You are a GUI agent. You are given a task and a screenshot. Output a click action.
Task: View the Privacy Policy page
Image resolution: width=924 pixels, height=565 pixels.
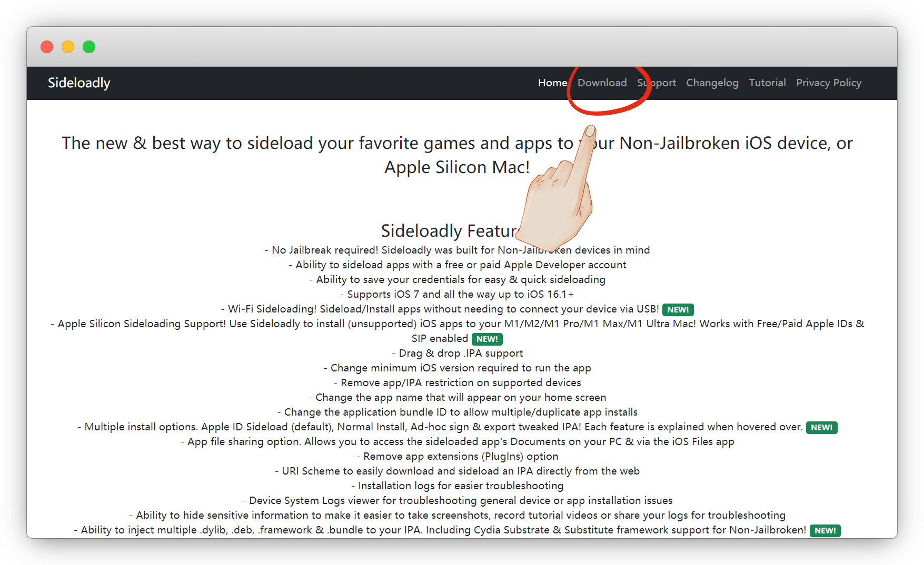828,83
